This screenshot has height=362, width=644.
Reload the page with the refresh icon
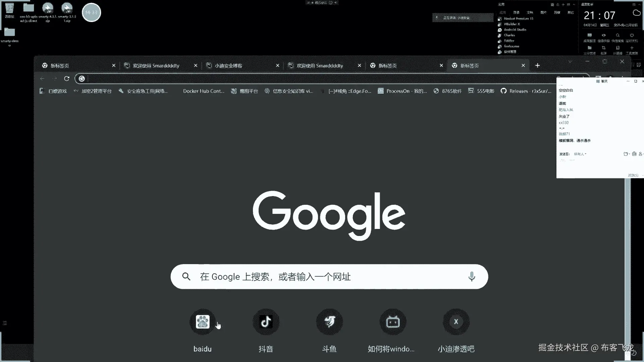(67, 78)
